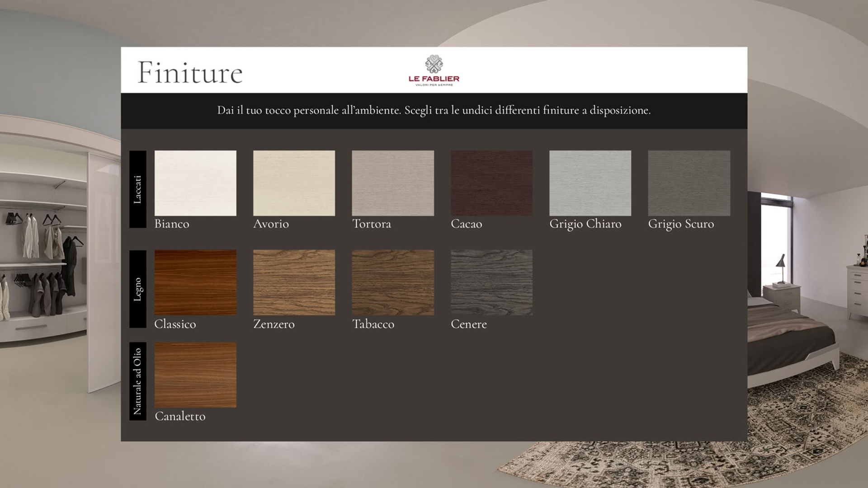The image size is (868, 488).
Task: Pick the Tortora finish swatch
Action: pyautogui.click(x=393, y=183)
